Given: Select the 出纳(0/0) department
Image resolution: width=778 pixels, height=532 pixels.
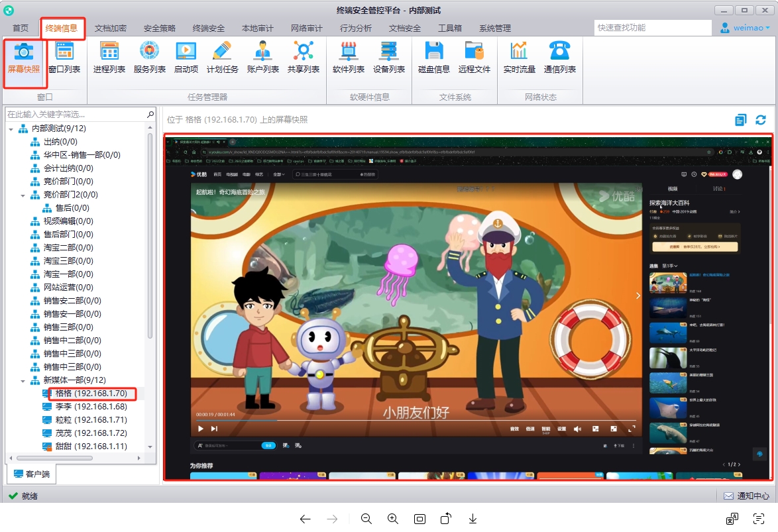Looking at the screenshot, I should [60, 142].
